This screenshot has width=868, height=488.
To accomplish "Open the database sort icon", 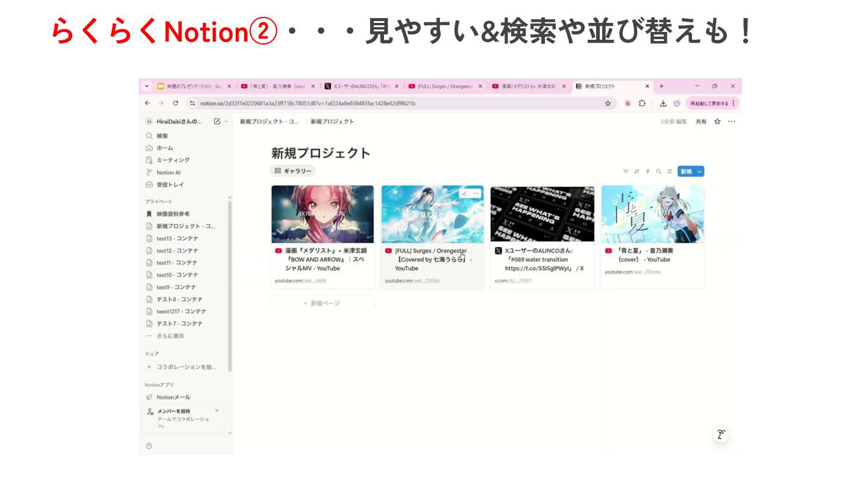I will [x=637, y=172].
